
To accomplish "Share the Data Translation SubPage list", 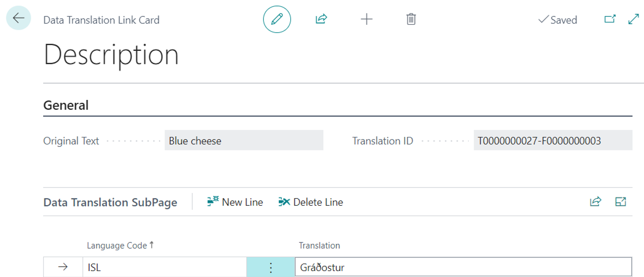I will (x=595, y=201).
